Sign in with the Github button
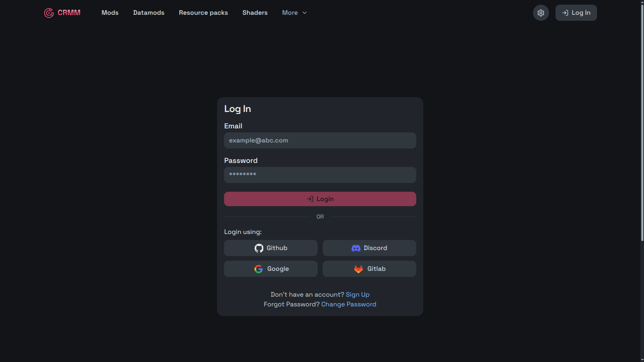The image size is (644, 362). point(271,248)
